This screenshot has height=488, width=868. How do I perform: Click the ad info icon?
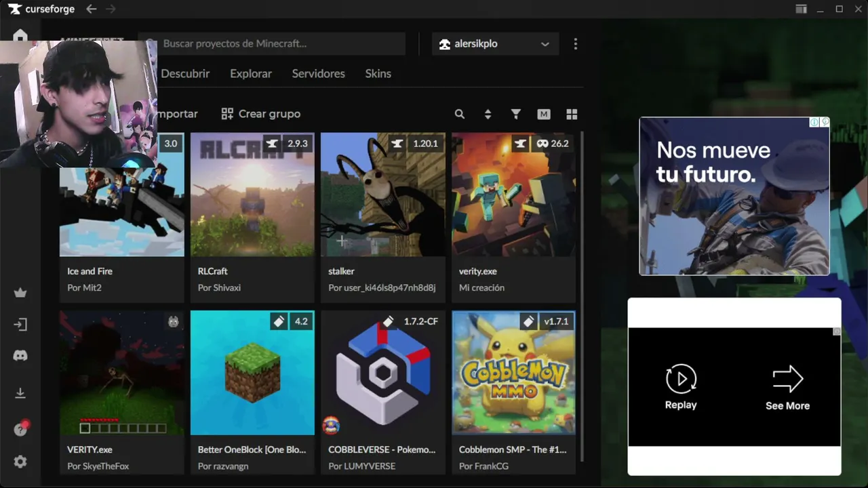[814, 122]
